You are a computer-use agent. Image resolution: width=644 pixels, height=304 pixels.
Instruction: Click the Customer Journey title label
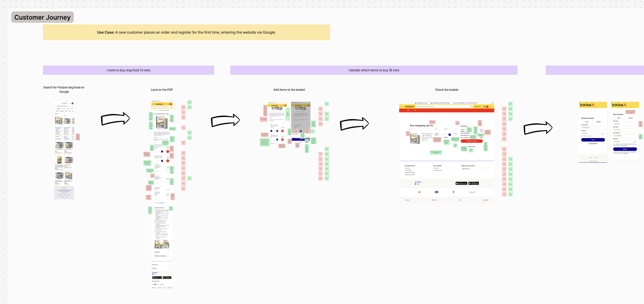(42, 17)
